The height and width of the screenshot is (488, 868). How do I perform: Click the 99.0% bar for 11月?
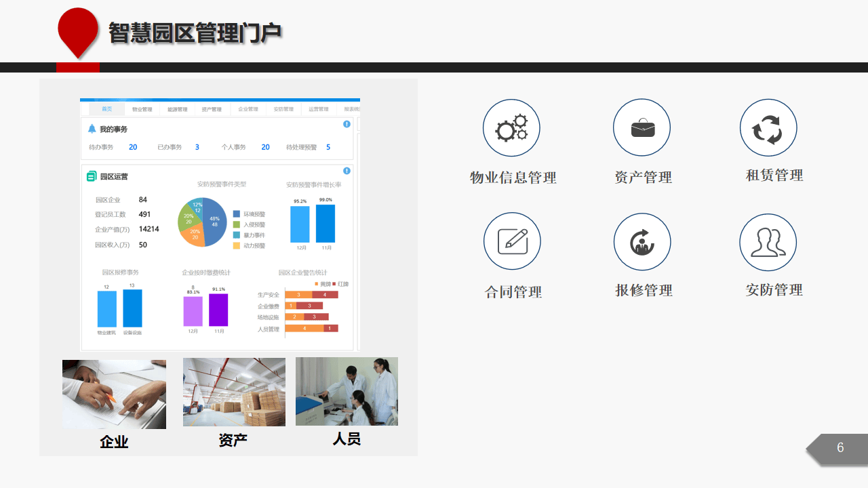tap(325, 224)
